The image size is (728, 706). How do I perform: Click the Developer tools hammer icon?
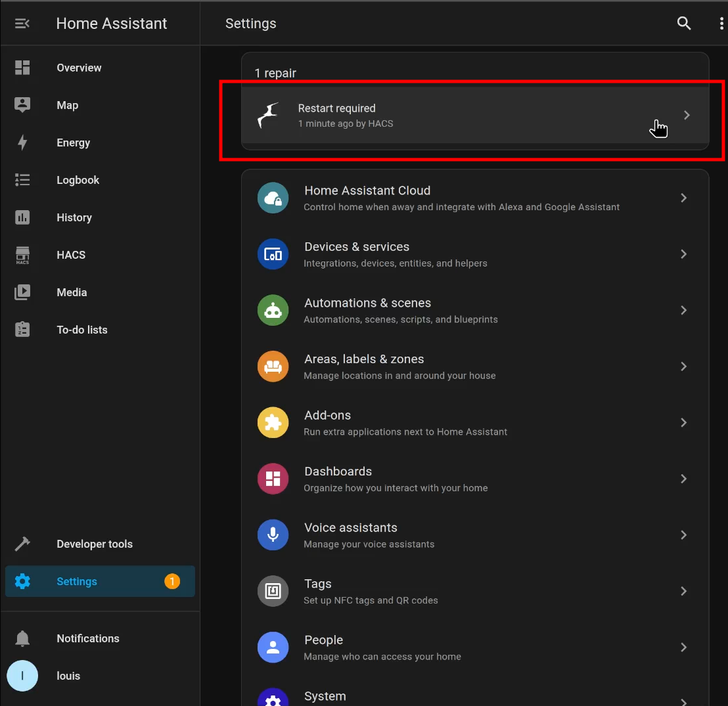(22, 544)
